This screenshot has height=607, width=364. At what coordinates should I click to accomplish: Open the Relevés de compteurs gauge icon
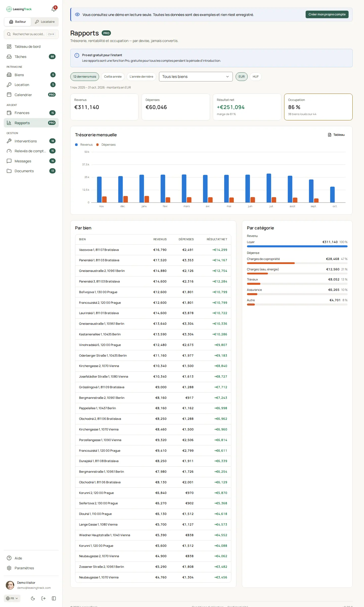(9, 151)
